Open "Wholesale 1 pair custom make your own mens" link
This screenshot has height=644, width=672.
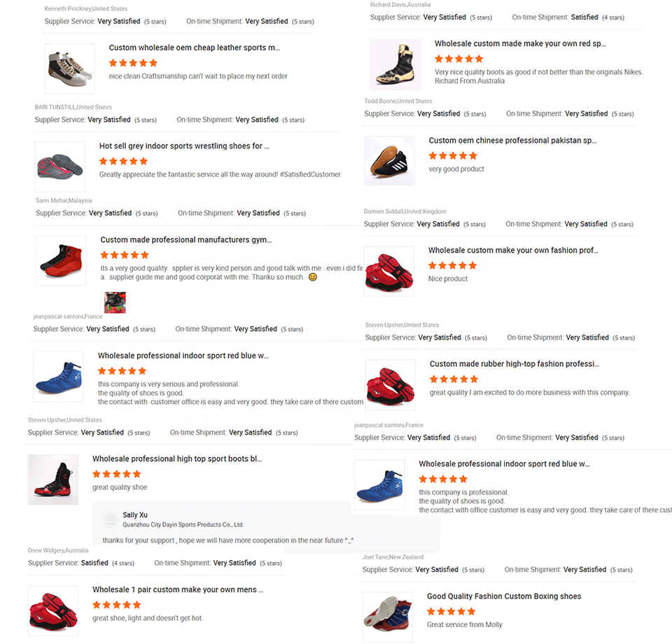click(x=178, y=590)
